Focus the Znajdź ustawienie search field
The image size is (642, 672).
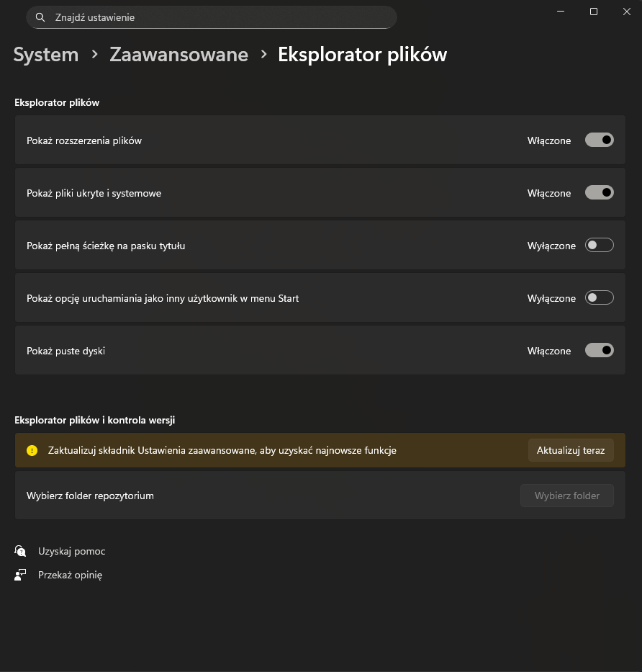point(212,17)
